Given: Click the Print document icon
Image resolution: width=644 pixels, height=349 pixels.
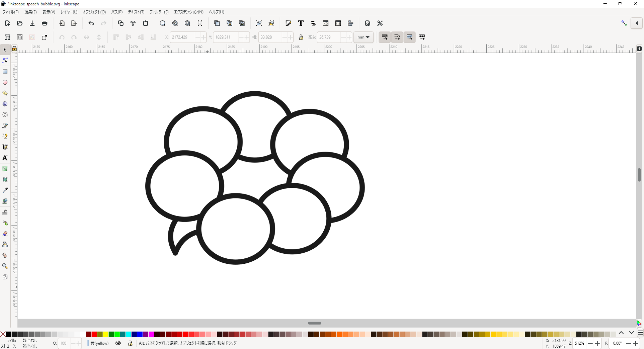Looking at the screenshot, I should click(x=44, y=23).
